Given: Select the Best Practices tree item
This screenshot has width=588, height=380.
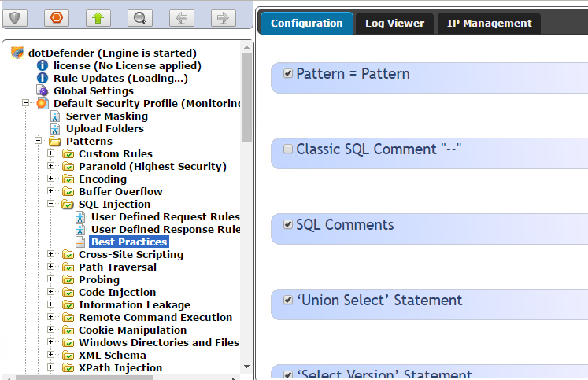Looking at the screenshot, I should [x=129, y=242].
